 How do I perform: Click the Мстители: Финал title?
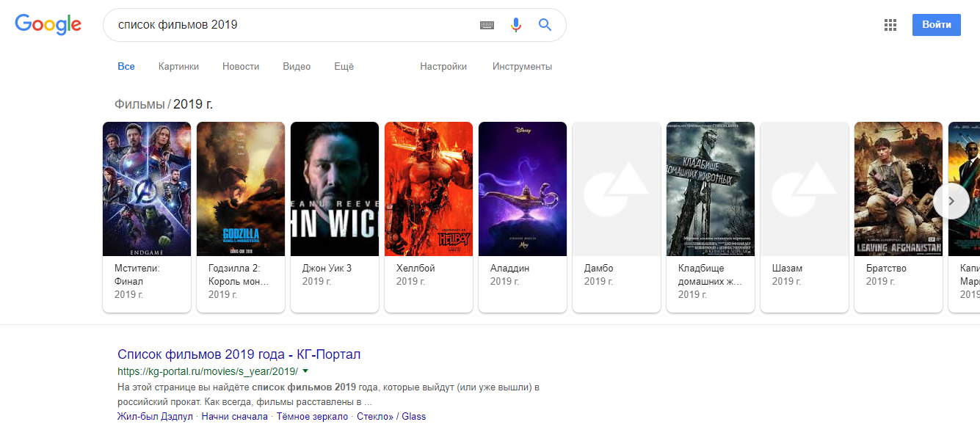click(137, 274)
